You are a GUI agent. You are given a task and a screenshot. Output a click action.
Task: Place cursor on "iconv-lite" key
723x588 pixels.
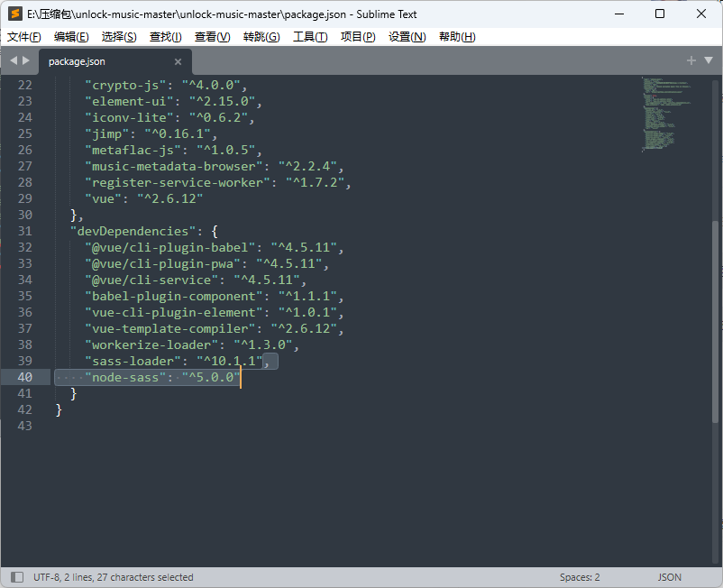click(129, 117)
